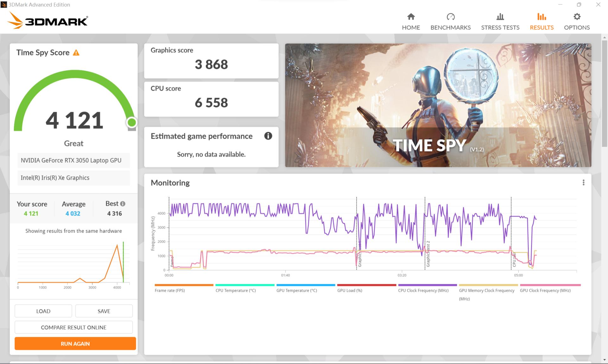
Task: Click the orange RUN AGAIN button
Action: click(x=75, y=343)
